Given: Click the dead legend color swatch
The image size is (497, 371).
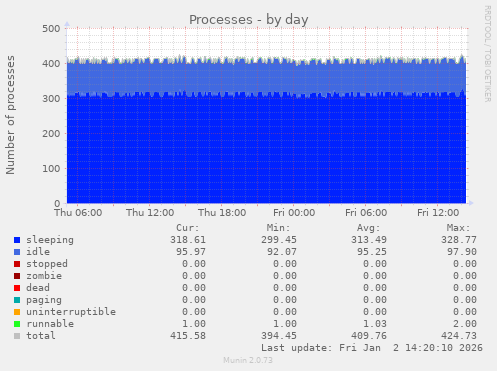Looking at the screenshot, I should pyautogui.click(x=17, y=288).
